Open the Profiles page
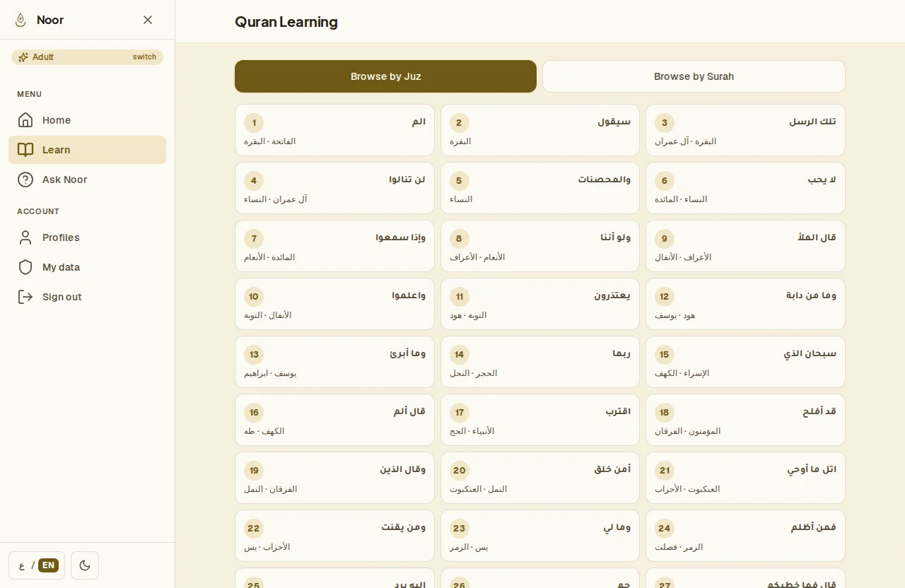Image resolution: width=905 pixels, height=588 pixels. pyautogui.click(x=88, y=237)
